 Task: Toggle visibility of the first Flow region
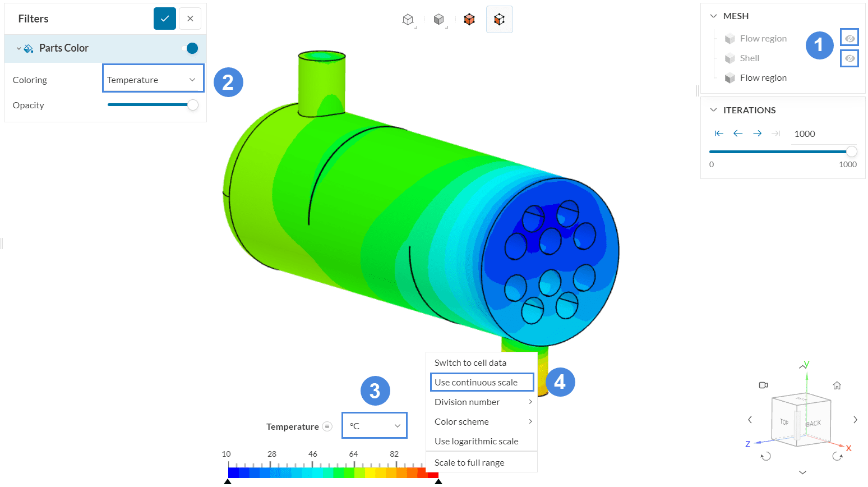(x=849, y=38)
